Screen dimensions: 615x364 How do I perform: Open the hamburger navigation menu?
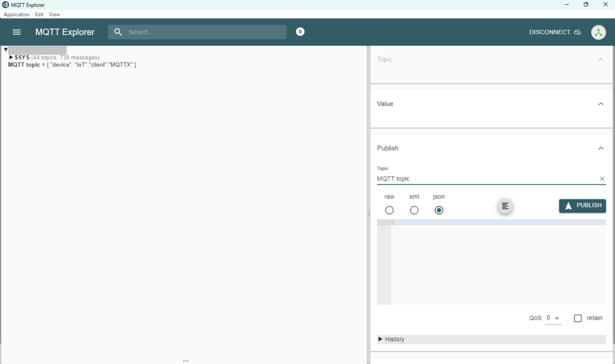point(17,32)
